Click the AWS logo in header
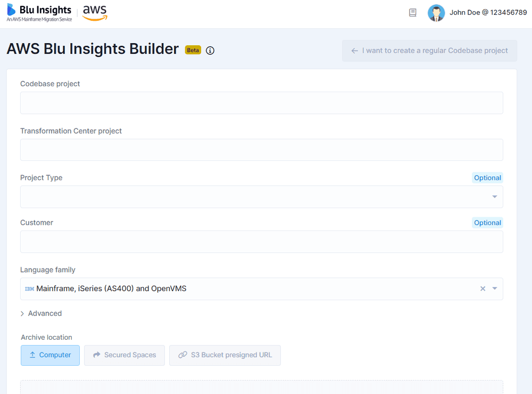 tap(95, 13)
